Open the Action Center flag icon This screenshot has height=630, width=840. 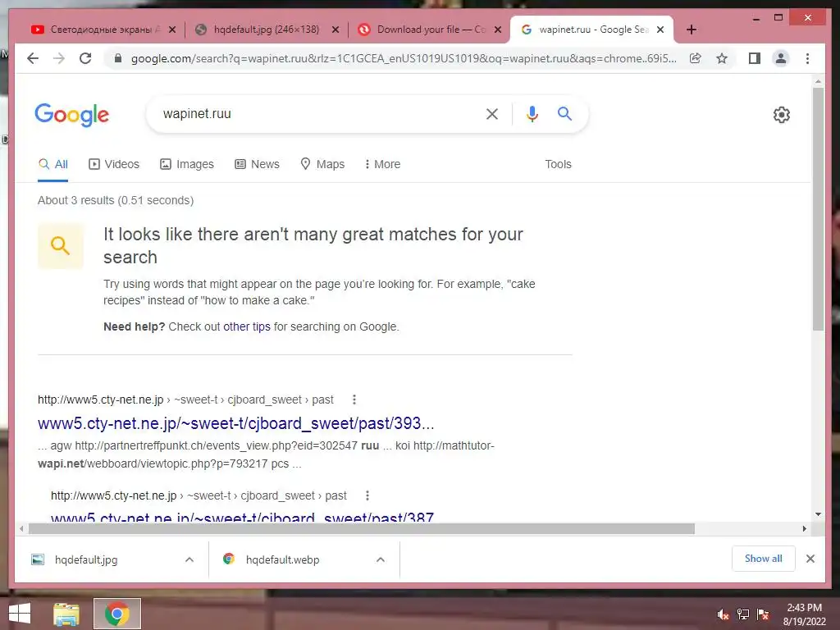pos(763,614)
